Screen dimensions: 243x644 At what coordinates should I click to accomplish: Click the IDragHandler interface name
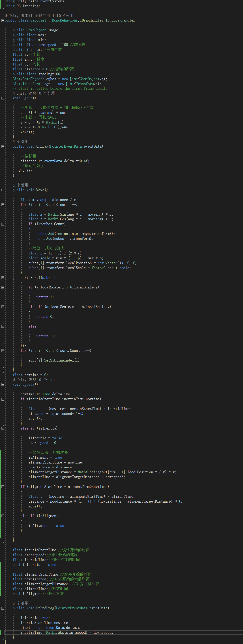[92, 20]
